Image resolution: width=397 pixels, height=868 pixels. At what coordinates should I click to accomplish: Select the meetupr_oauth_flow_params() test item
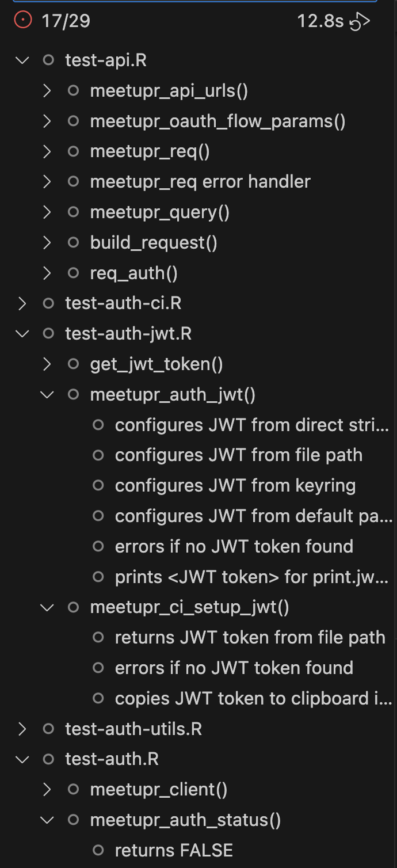(217, 121)
